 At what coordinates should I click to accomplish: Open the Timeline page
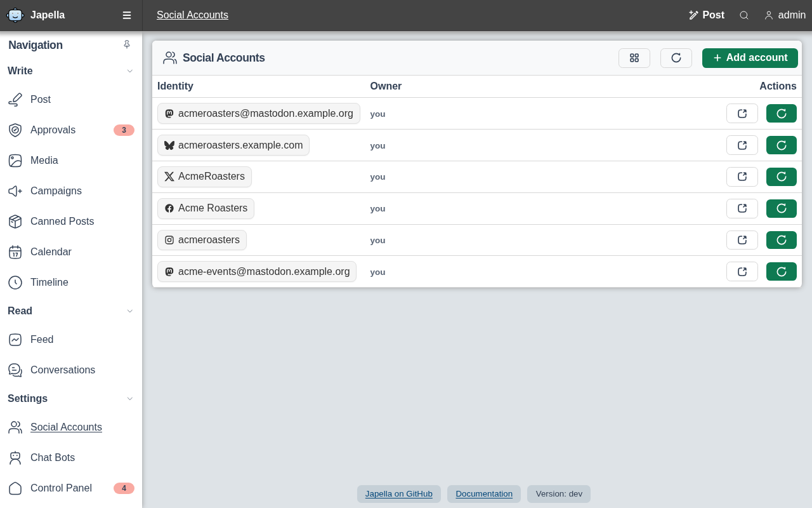[71, 283]
